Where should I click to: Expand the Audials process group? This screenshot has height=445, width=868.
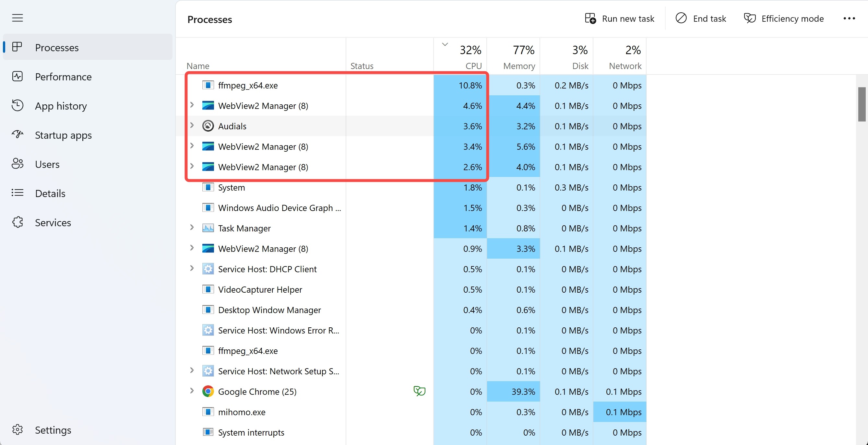192,126
